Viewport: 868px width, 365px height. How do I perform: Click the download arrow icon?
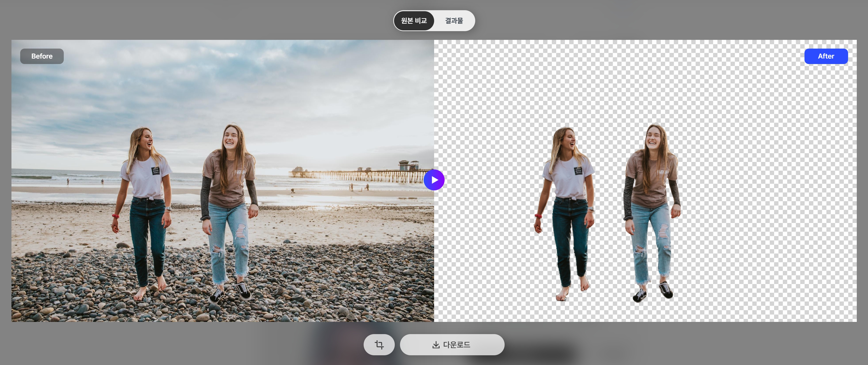[x=436, y=344]
